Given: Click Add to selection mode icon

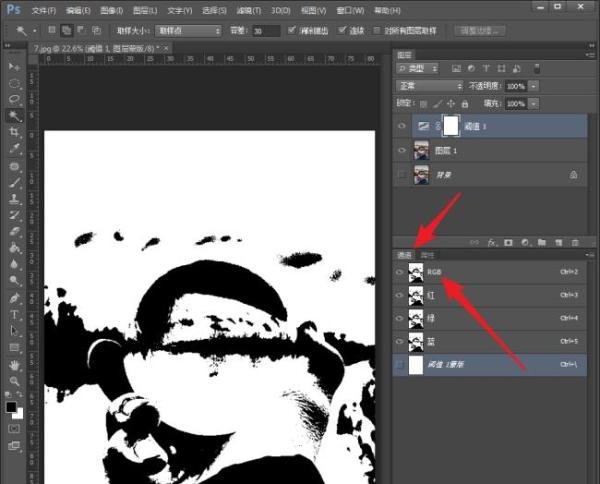Looking at the screenshot, I should pos(67,30).
